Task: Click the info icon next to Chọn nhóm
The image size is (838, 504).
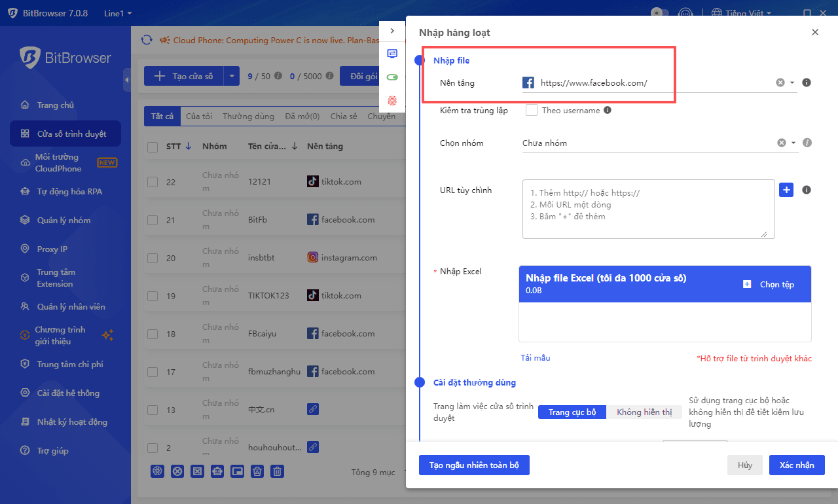Action: [807, 143]
